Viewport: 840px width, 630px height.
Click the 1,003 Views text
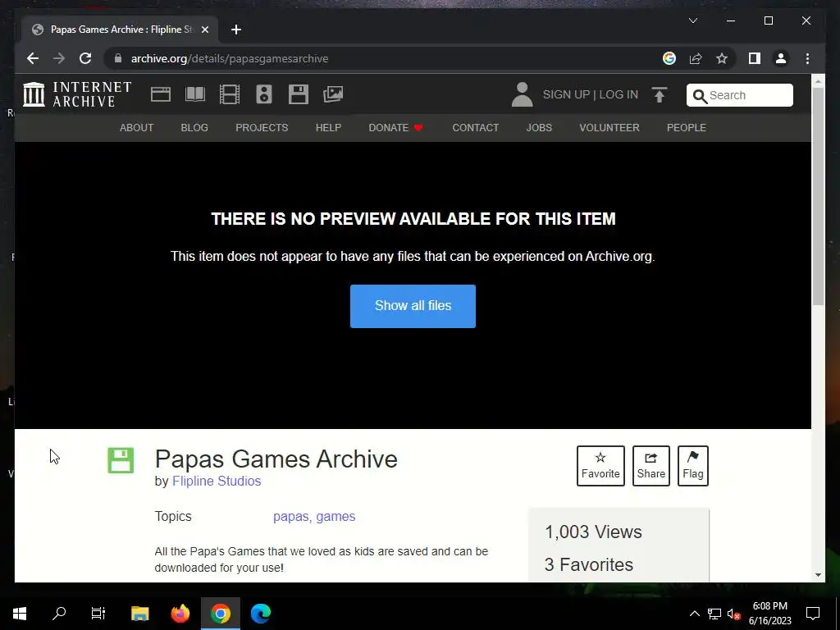coord(593,532)
